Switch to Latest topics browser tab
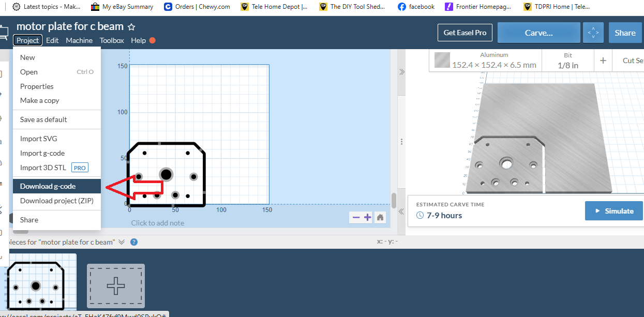The image size is (644, 317). (46, 7)
